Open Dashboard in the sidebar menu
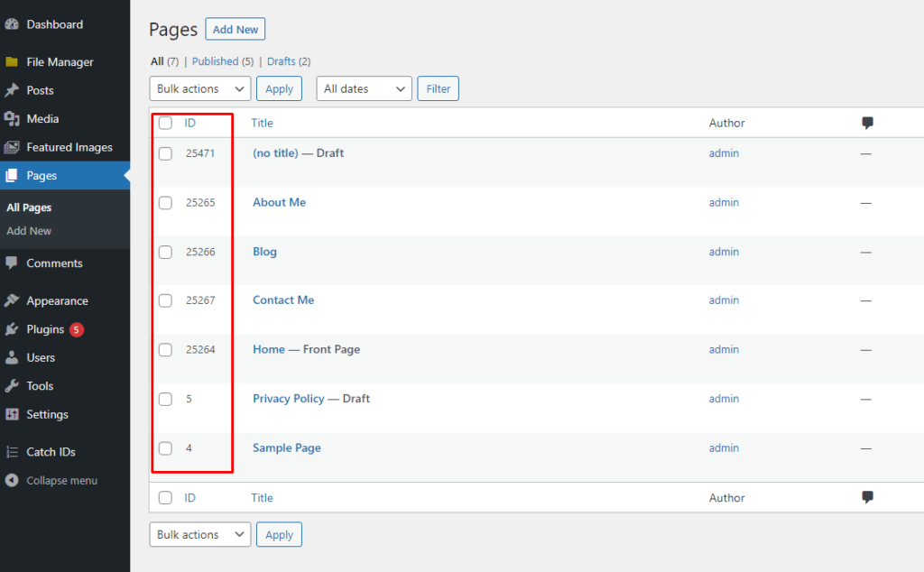924x572 pixels. click(x=55, y=24)
